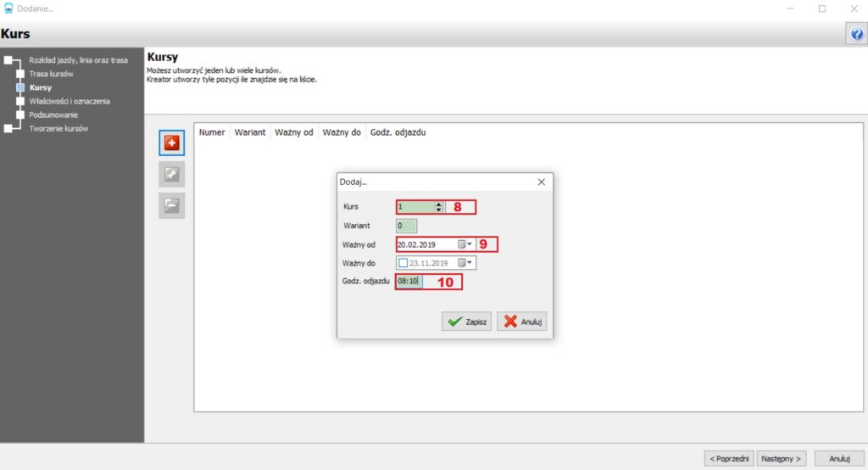Click the Wariant input field
This screenshot has width=868, height=470.
(406, 226)
